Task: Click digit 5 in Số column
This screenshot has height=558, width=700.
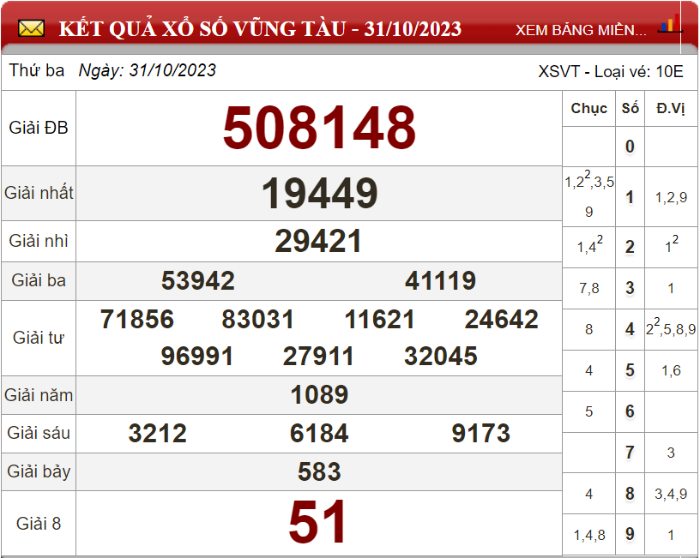Action: click(630, 371)
